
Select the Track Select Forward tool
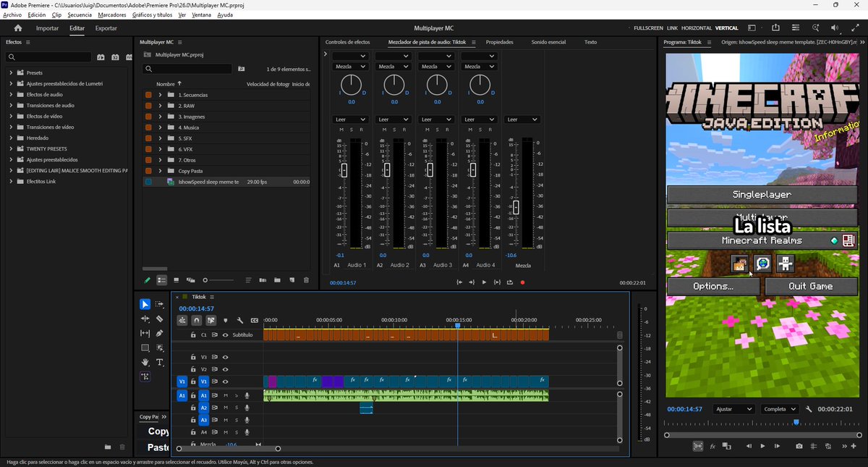click(x=160, y=304)
